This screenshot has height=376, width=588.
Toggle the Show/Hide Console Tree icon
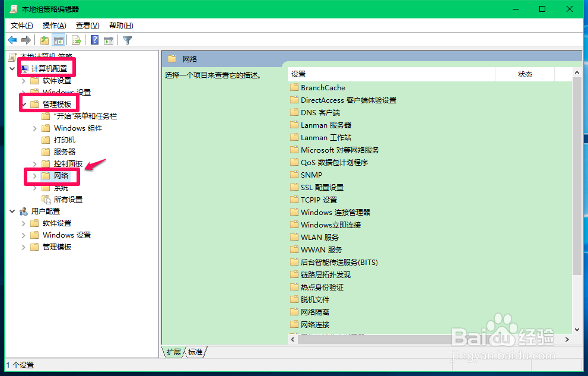(58, 40)
